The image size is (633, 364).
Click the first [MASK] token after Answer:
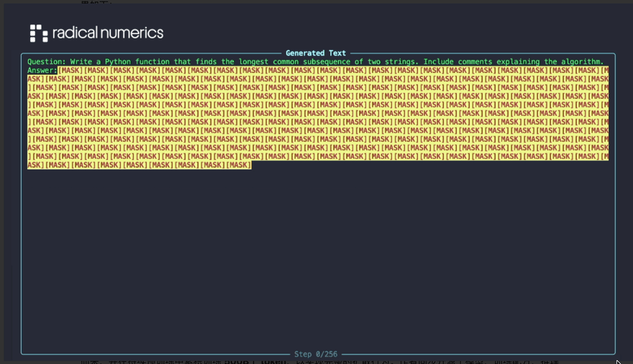tap(71, 71)
